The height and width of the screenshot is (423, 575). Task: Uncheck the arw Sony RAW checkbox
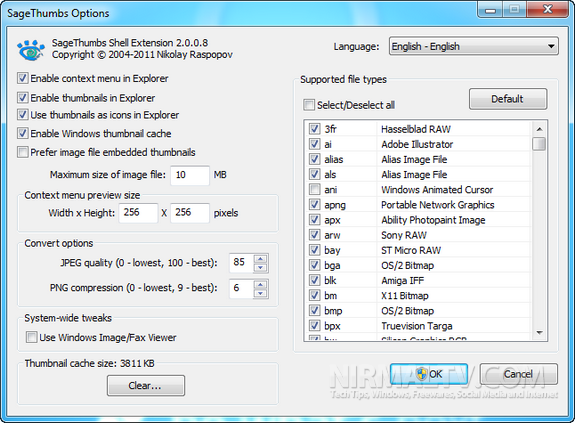coord(314,235)
